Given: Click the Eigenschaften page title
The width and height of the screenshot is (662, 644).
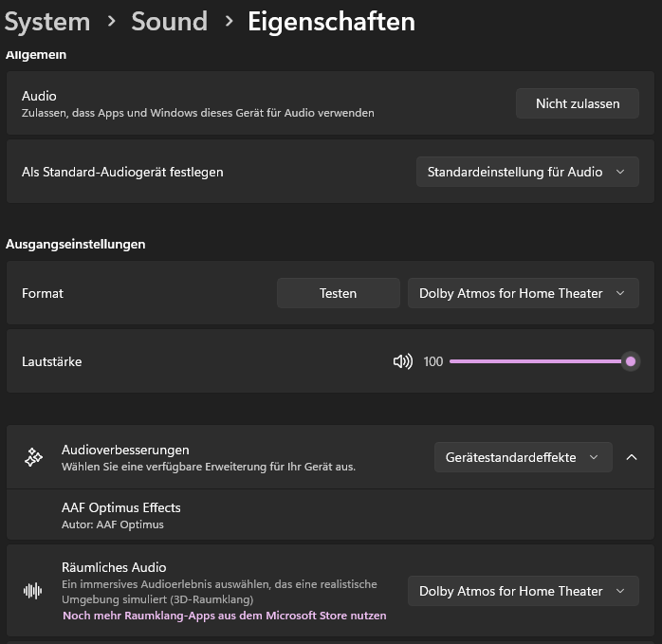Looking at the screenshot, I should pyautogui.click(x=331, y=22).
